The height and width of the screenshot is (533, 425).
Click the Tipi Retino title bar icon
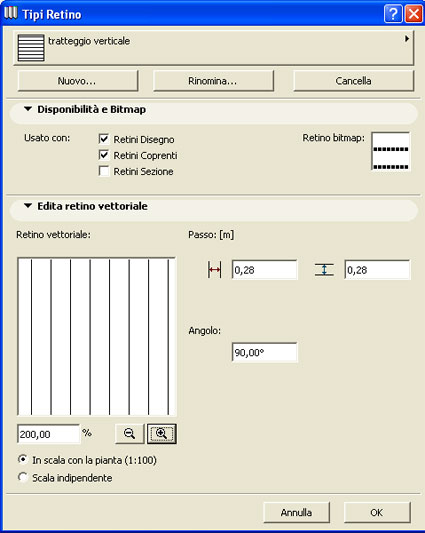pyautogui.click(x=11, y=13)
